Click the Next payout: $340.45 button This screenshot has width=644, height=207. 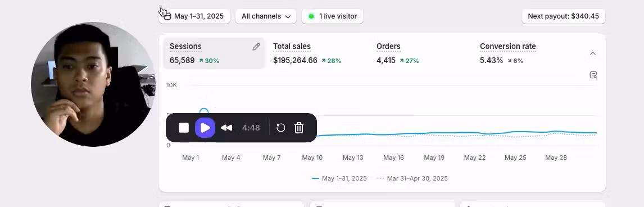point(564,16)
